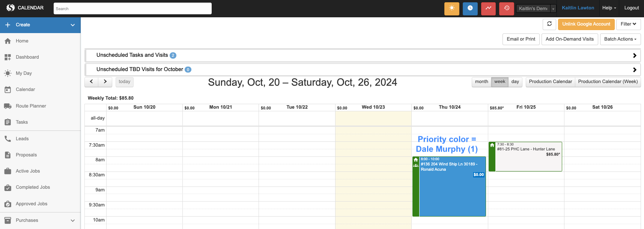The height and width of the screenshot is (229, 644).
Task: Open the Batch Actions dropdown
Action: (x=620, y=39)
